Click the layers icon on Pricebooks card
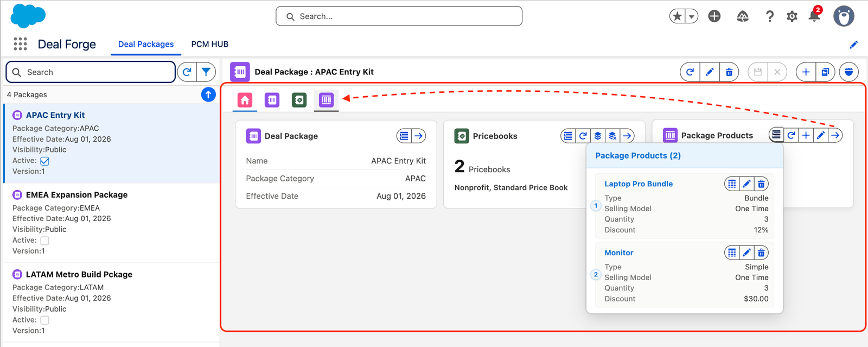The height and width of the screenshot is (347, 868). coord(598,136)
